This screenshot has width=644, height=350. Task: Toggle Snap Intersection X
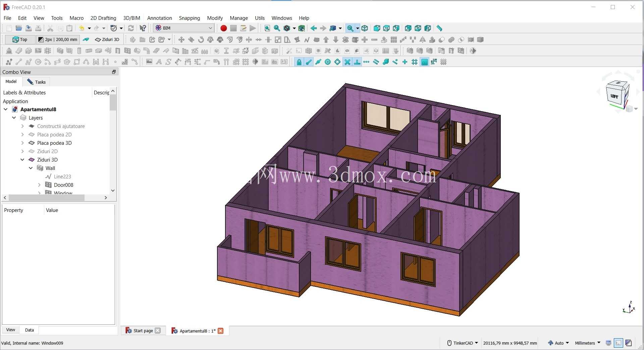[347, 62]
